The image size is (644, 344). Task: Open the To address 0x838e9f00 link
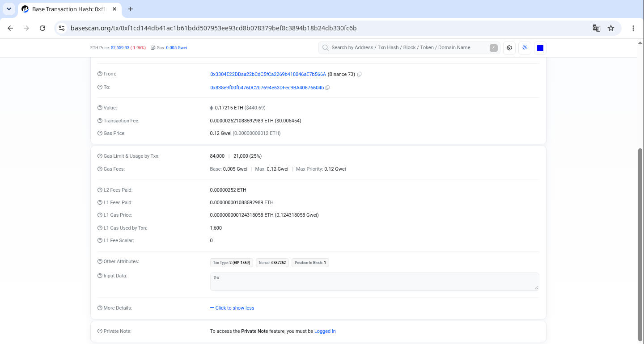267,88
